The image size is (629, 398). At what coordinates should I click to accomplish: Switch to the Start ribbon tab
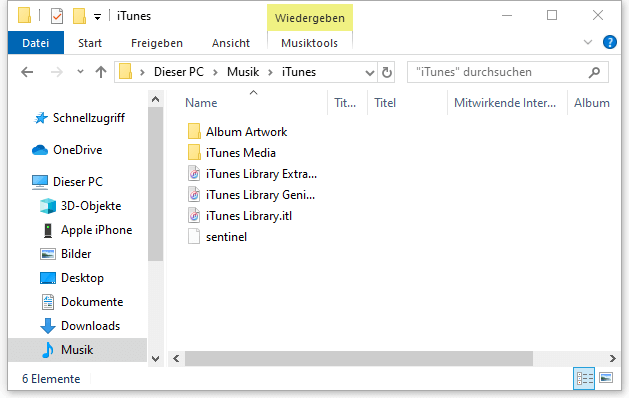[x=90, y=43]
